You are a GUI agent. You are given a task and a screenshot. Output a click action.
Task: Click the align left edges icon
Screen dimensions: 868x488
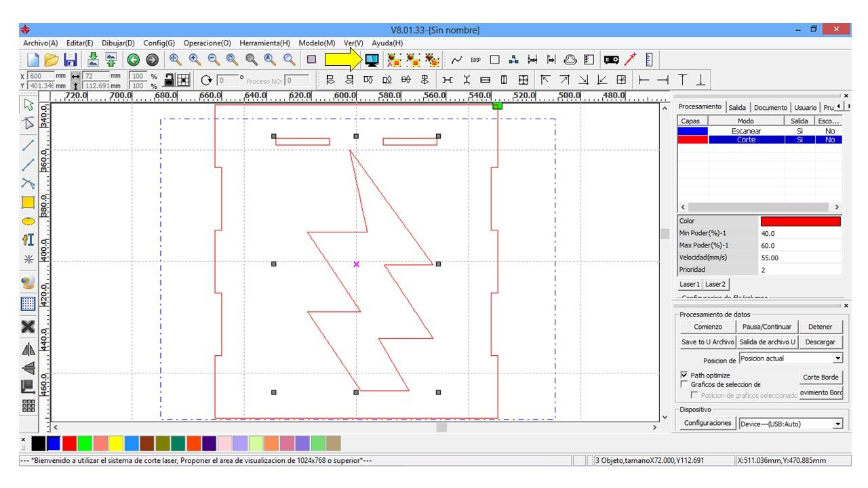331,80
